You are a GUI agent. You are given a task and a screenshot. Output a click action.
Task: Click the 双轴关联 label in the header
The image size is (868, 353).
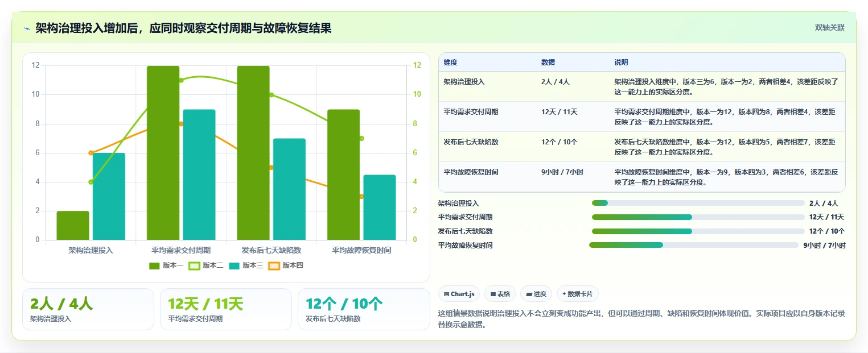(x=830, y=28)
